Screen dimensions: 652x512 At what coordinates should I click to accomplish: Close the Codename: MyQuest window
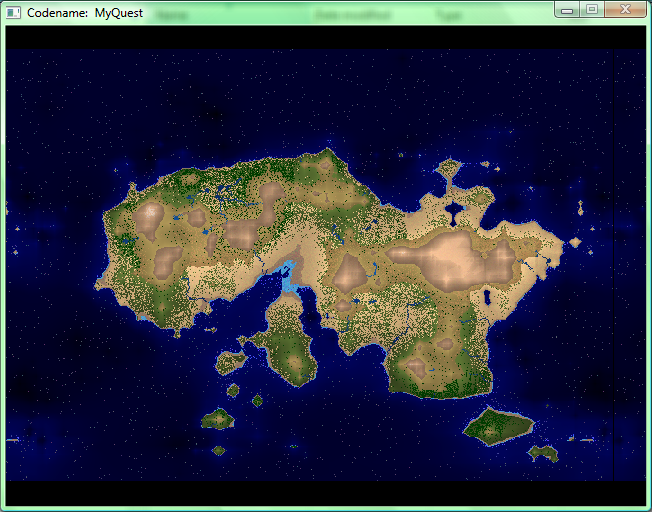625,10
